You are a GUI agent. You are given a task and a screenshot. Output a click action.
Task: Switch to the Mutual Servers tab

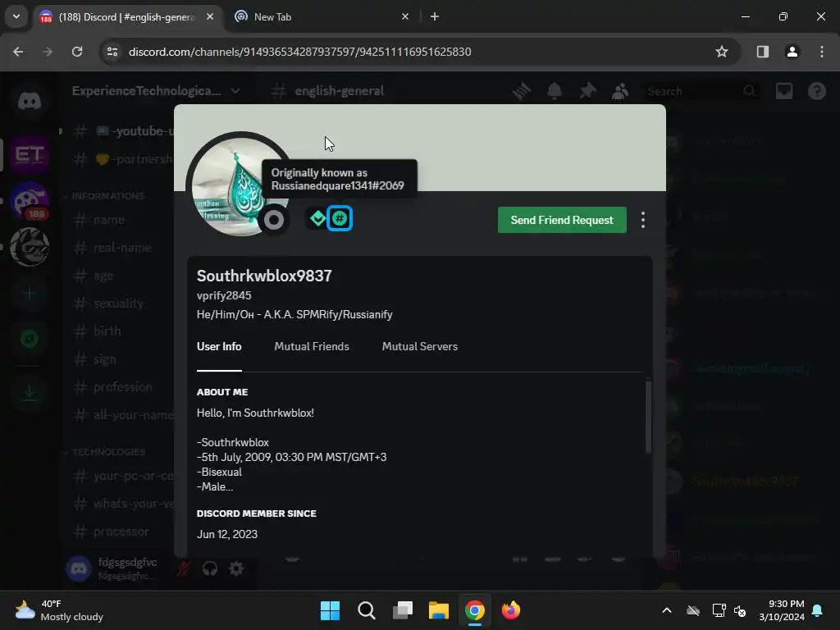click(420, 347)
